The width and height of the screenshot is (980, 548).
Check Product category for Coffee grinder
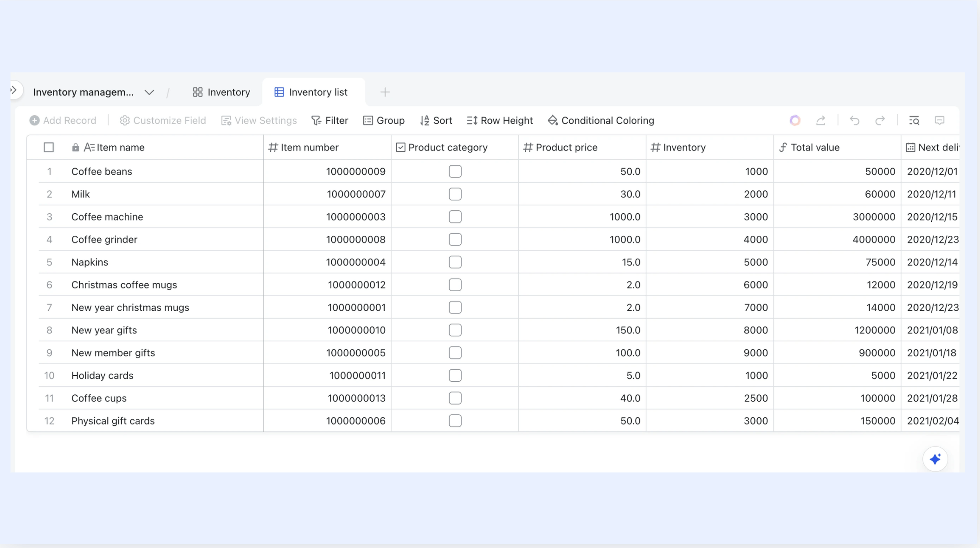coord(455,240)
